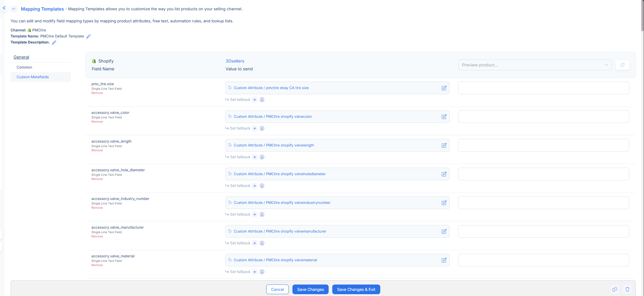Click Save Changes & Exit
The width and height of the screenshot is (644, 296).
(x=356, y=289)
